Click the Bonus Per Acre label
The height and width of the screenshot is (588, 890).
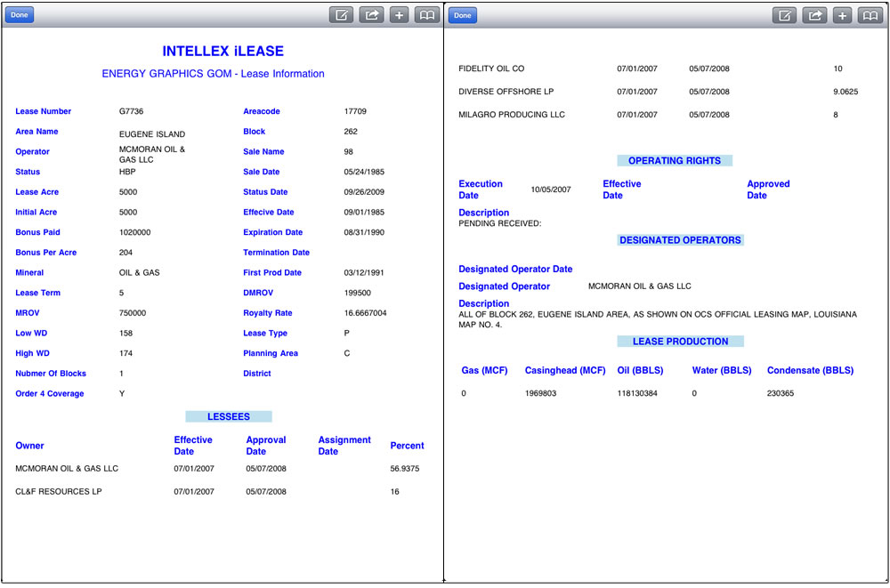[46, 253]
